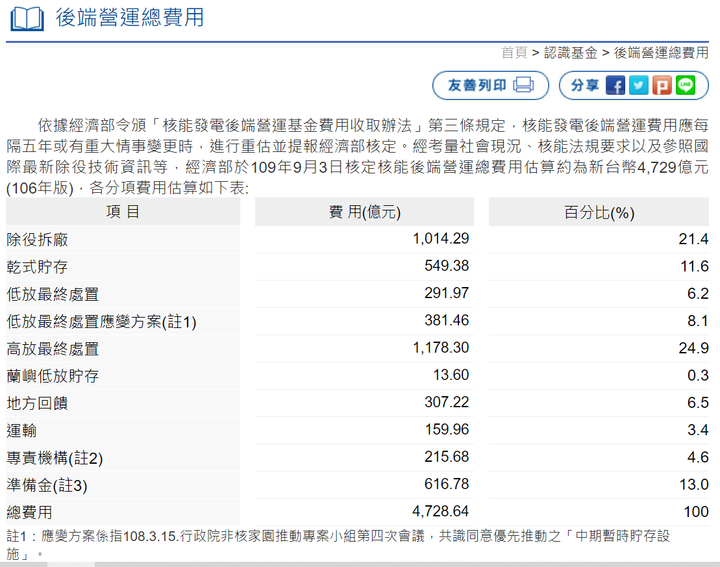This screenshot has height=567, width=720.
Task: Click the percentage 24.9
Action: [x=693, y=348]
